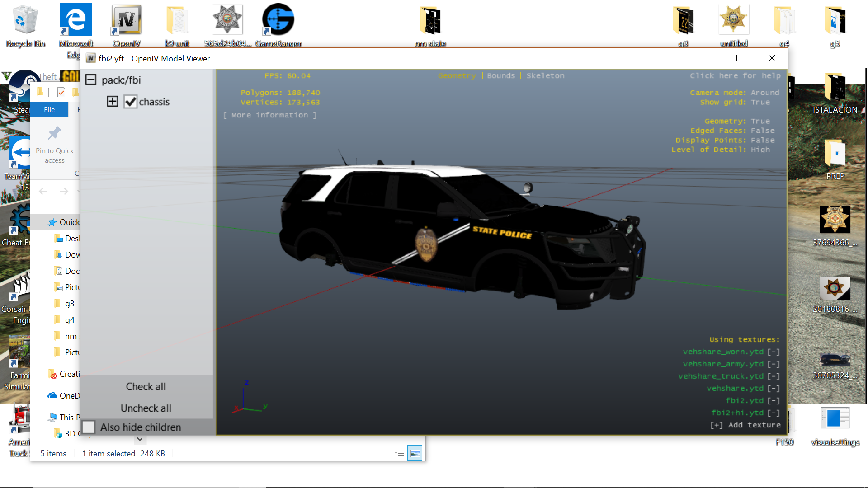Open the nm state folder icon
Screen dimensions: 868x488
430,21
